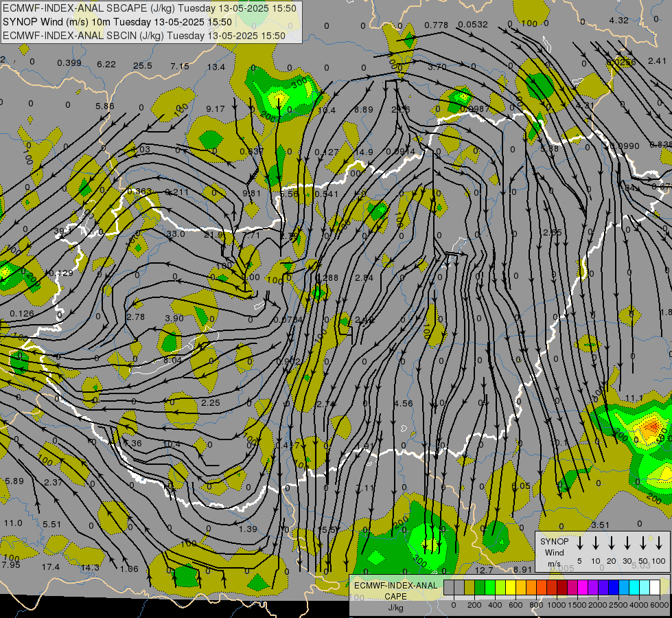Click the 50 m/s arrow in SYNOP Wind legend
Image resolution: width=672 pixels, height=618 pixels.
pyautogui.click(x=643, y=543)
